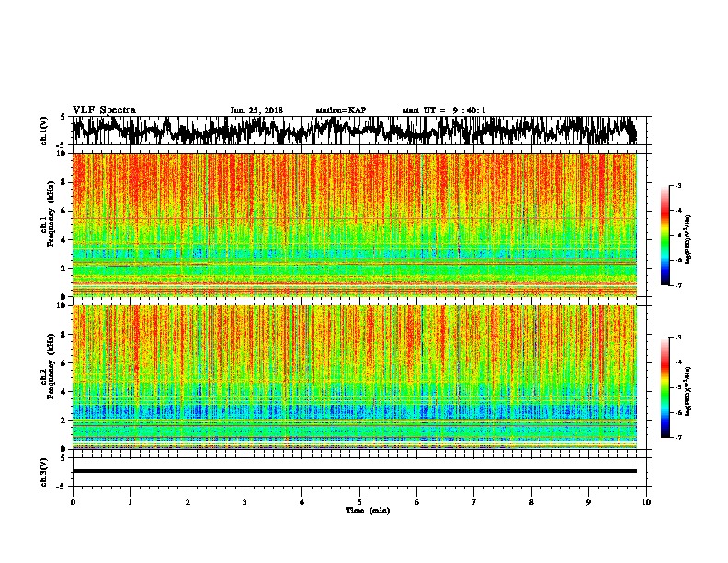Click time axis tick label "8"
Screen dimensions: 728x563
coord(531,502)
